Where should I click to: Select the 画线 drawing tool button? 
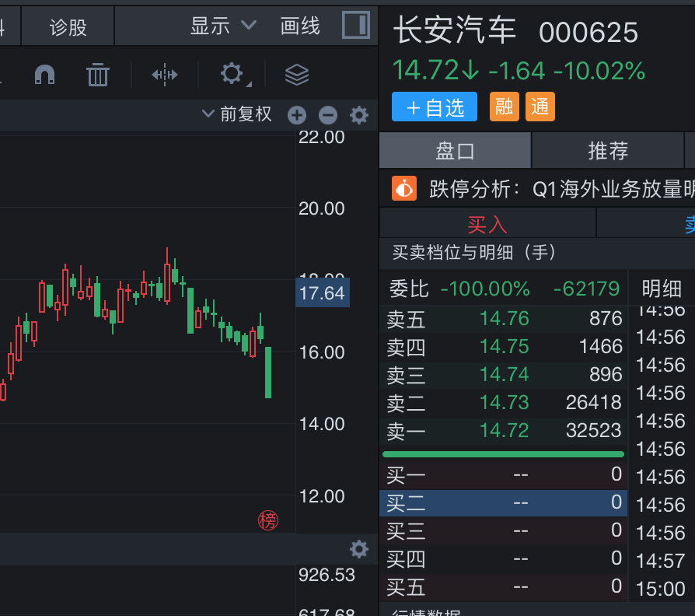click(x=300, y=26)
